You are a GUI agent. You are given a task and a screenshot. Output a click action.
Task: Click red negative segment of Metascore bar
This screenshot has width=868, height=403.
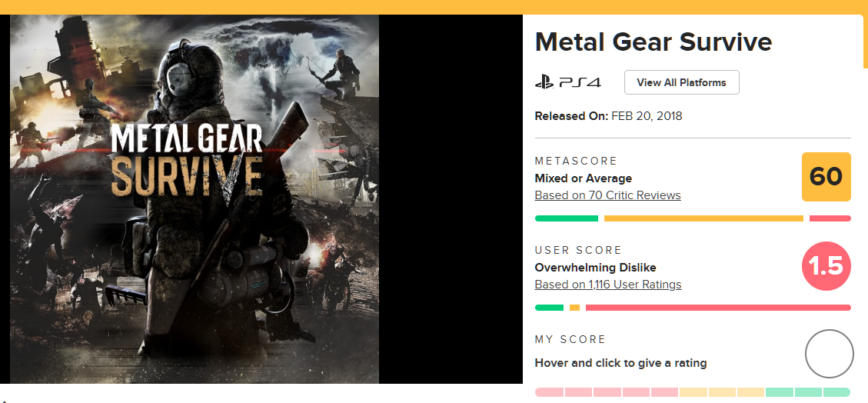pyautogui.click(x=830, y=218)
